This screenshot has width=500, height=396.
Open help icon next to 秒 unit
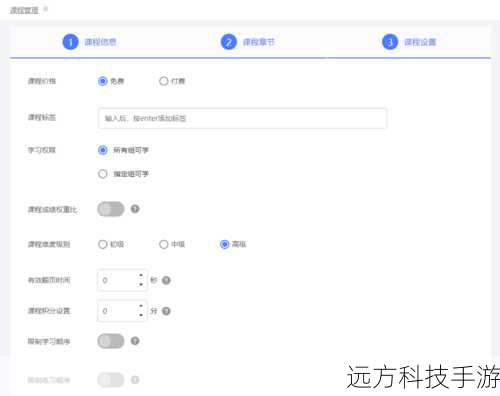pyautogui.click(x=166, y=280)
